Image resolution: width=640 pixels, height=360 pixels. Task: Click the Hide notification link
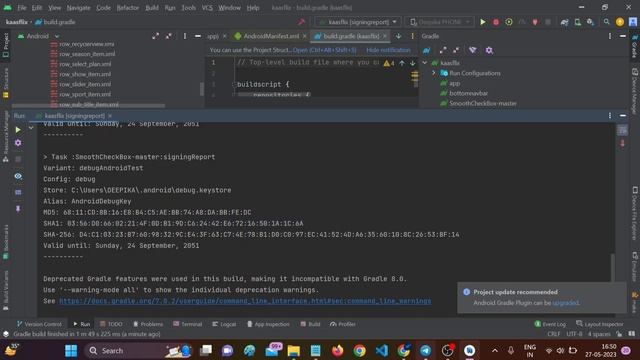point(388,50)
